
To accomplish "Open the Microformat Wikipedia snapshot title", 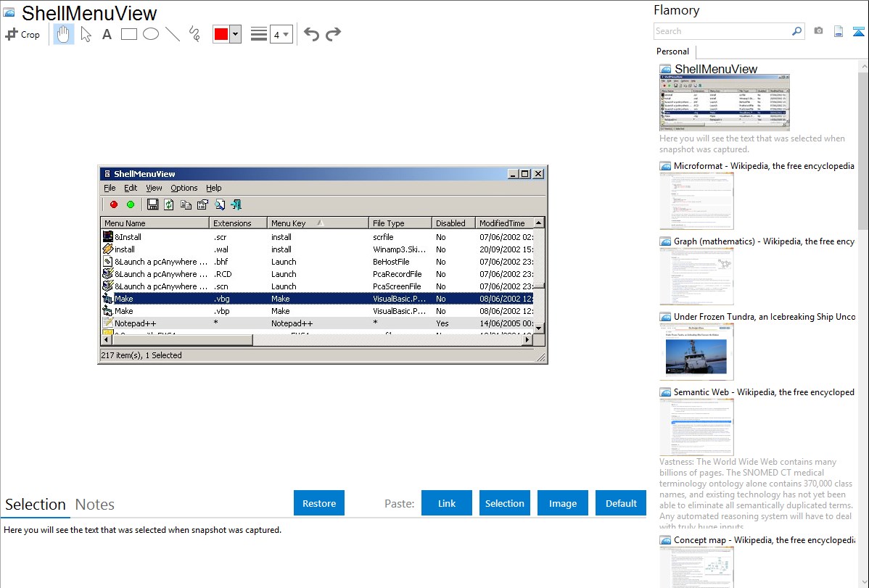I will (x=764, y=166).
